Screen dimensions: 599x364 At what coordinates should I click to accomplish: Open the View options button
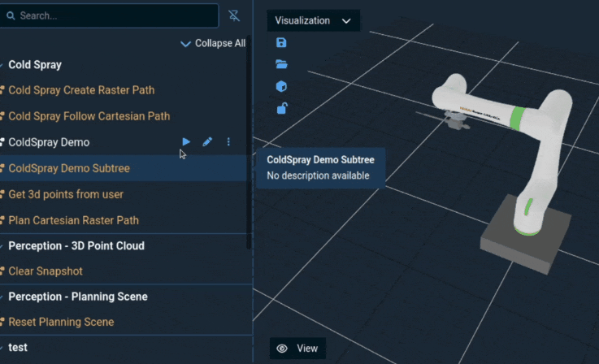point(298,349)
